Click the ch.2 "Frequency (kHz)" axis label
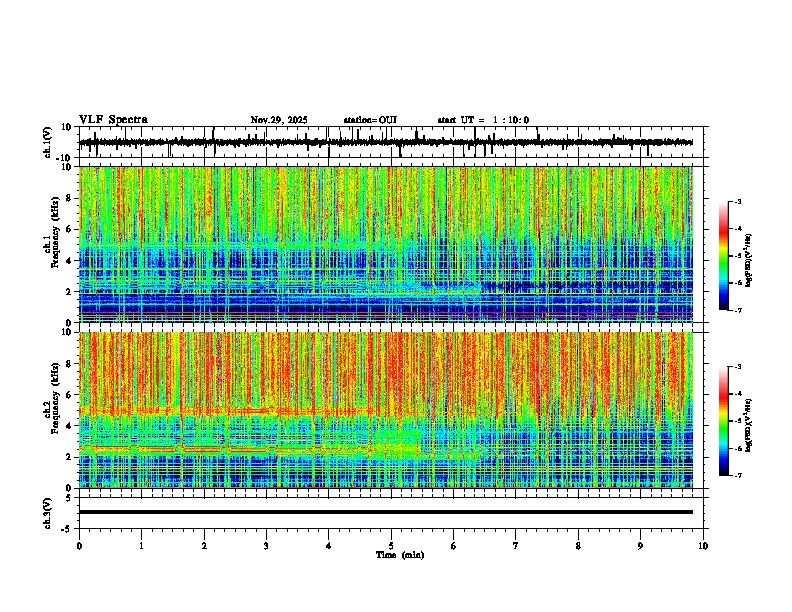The height and width of the screenshot is (612, 792). (x=55, y=398)
